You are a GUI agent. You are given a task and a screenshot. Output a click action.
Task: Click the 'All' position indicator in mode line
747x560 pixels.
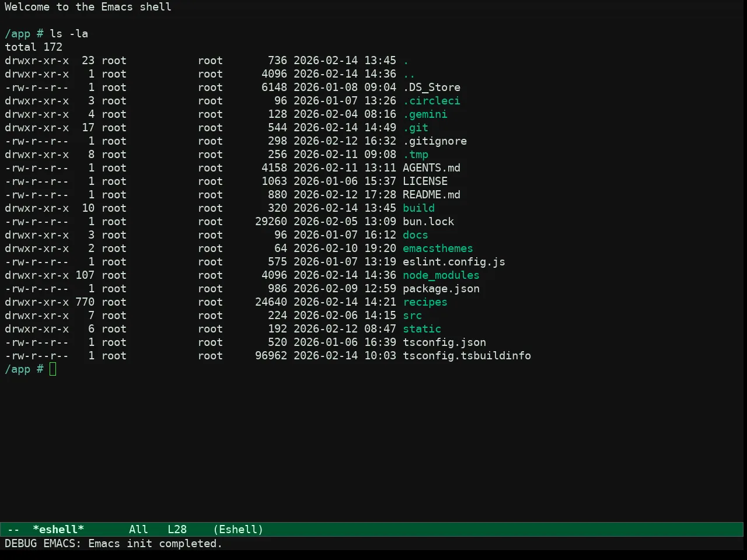click(138, 530)
